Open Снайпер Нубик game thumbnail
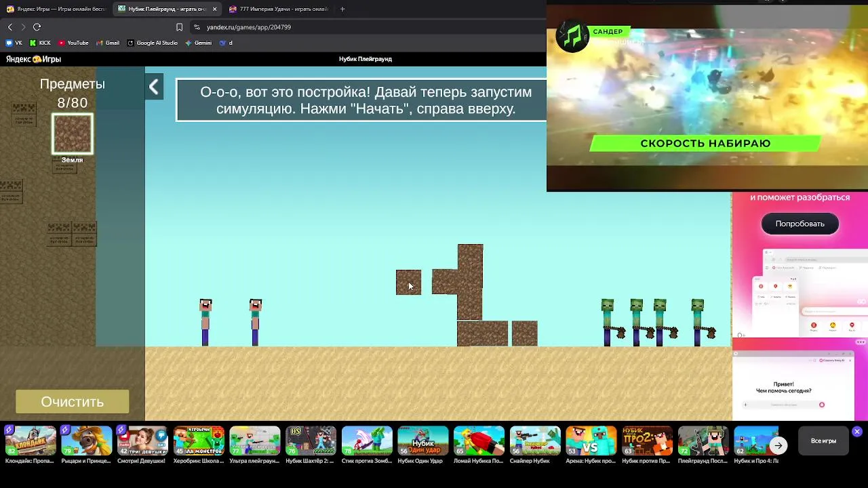This screenshot has height=488, width=868. 535,441
